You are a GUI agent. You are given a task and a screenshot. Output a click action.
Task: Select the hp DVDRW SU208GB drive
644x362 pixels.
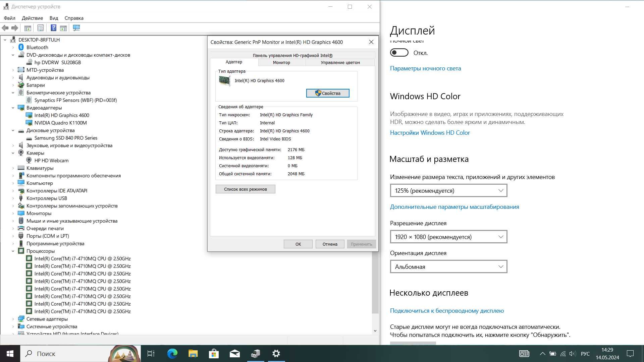(57, 62)
